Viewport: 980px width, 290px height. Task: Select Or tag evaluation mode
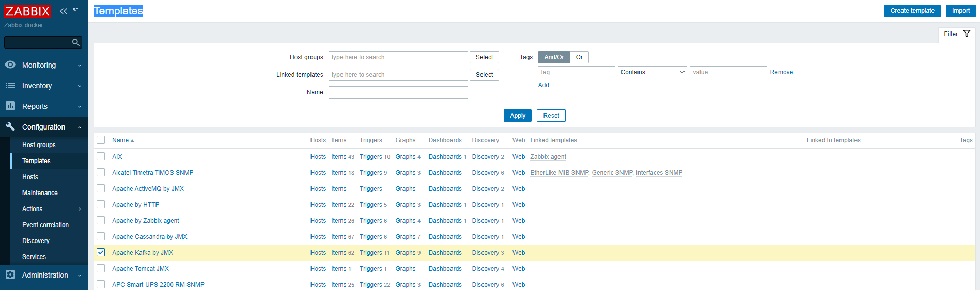(x=579, y=57)
